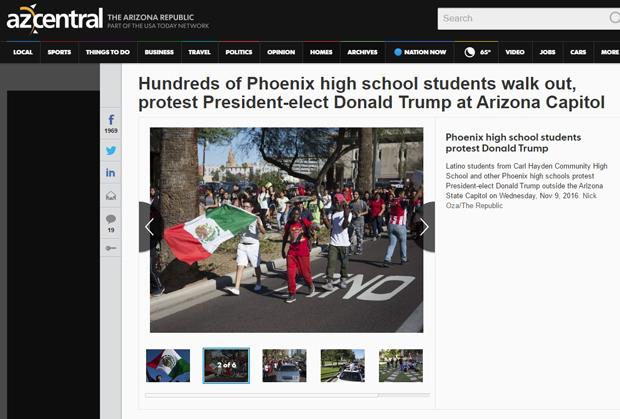Email this article using envelope icon
Viewport: 620px width, 419px height.
[111, 196]
